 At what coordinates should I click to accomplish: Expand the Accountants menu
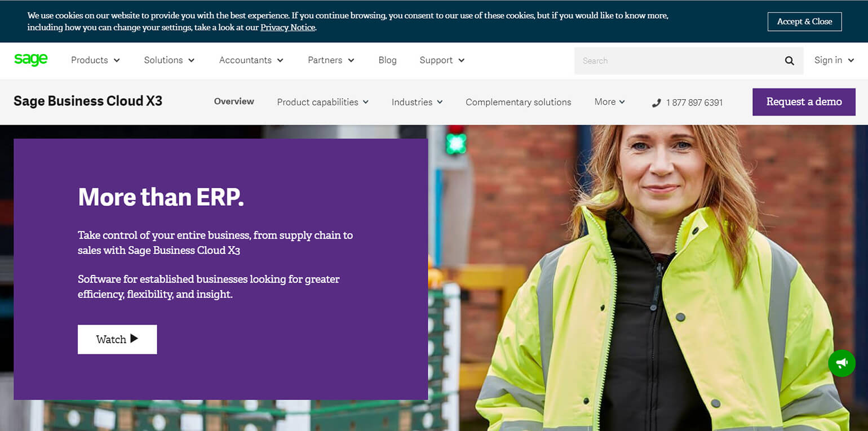[x=251, y=60]
